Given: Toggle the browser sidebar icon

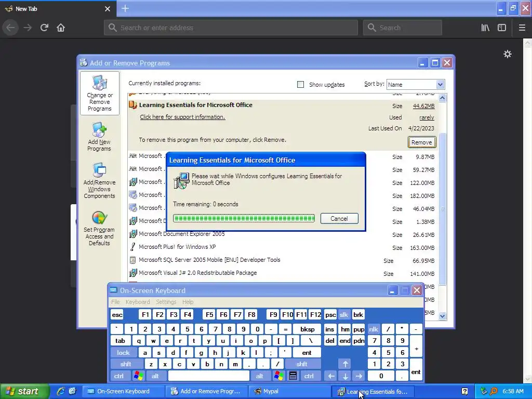Looking at the screenshot, I should coord(502,28).
